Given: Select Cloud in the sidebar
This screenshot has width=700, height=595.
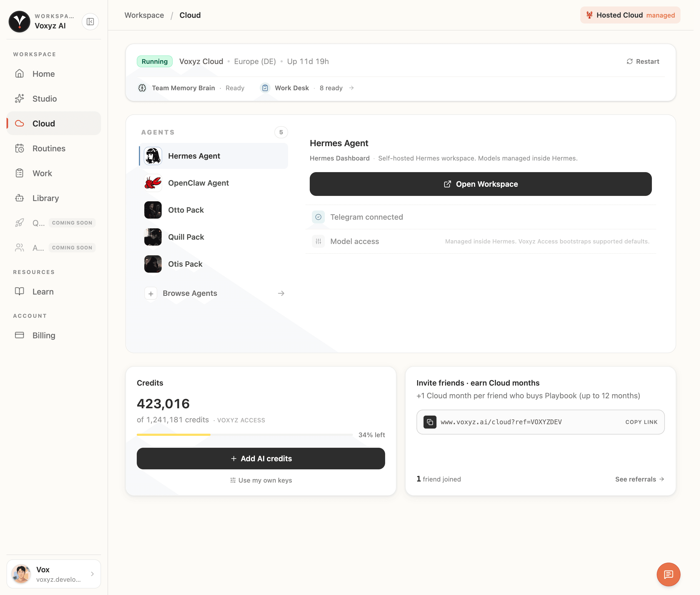Looking at the screenshot, I should point(54,123).
